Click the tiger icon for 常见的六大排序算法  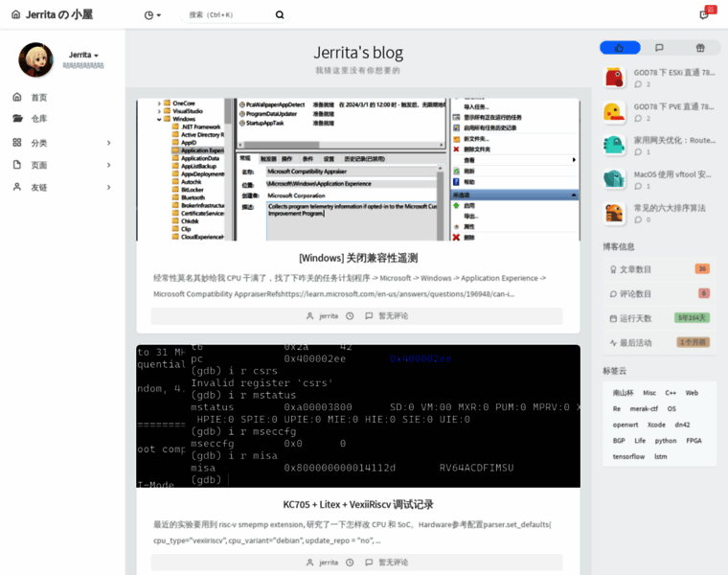tap(614, 213)
